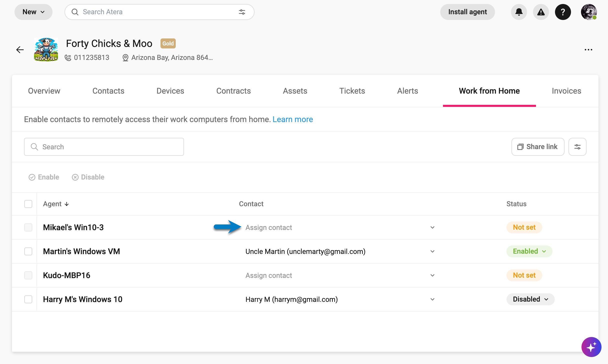
Task: Switch to the Contacts tab
Action: (108, 91)
